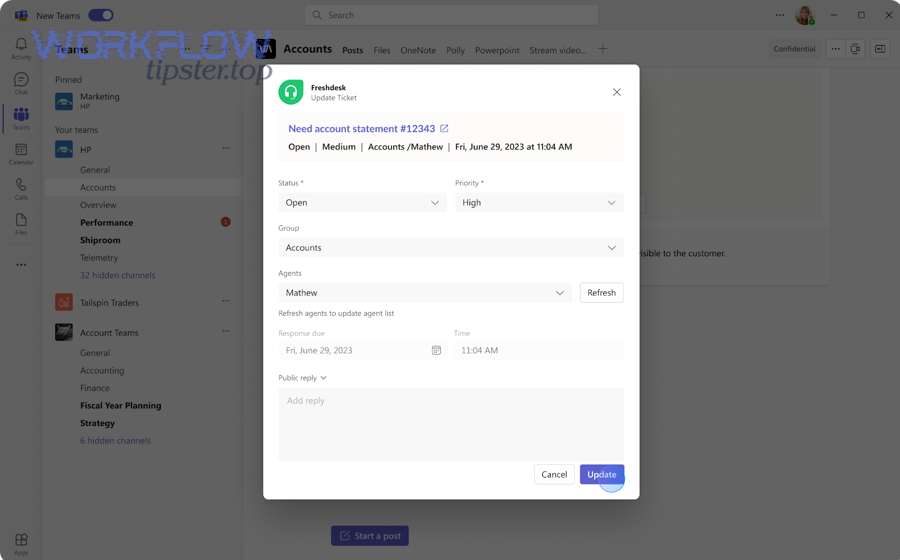Expand the Public reply type selector
This screenshot has height=560, width=900.
click(x=303, y=378)
